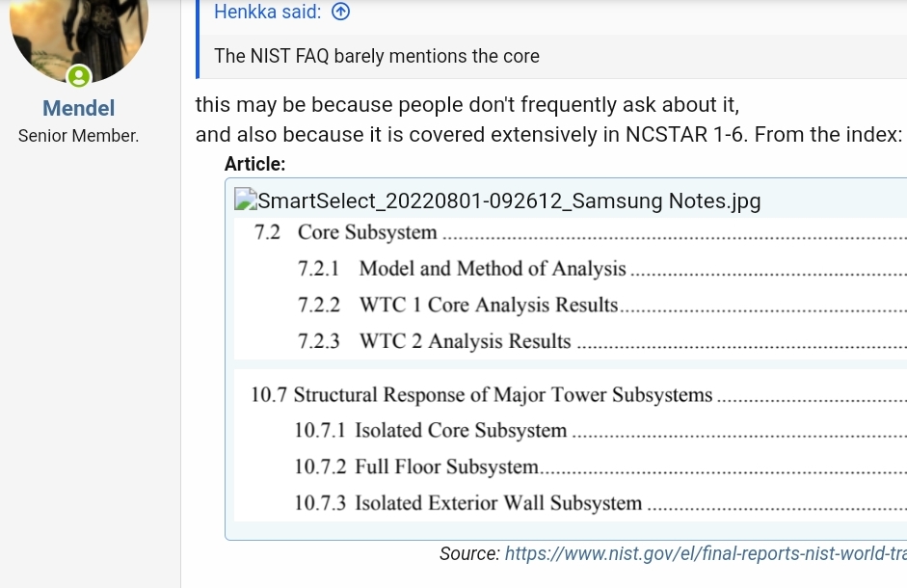Click the green online status badge on avatar
The width and height of the screenshot is (907, 588).
(x=79, y=76)
